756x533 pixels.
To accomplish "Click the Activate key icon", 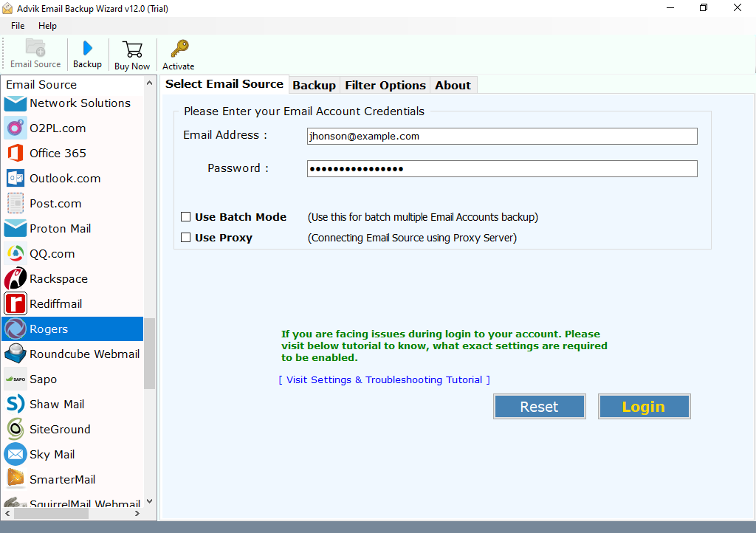I will [x=179, y=49].
